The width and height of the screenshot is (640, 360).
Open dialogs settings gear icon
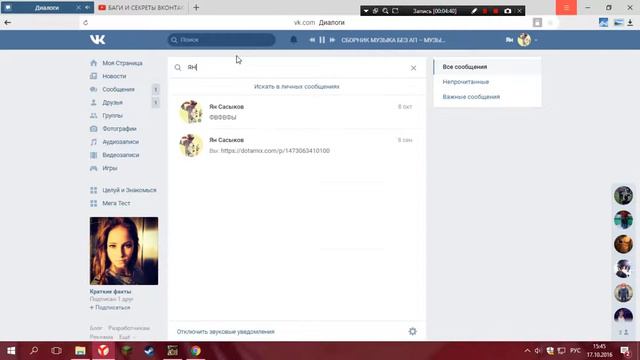(413, 331)
